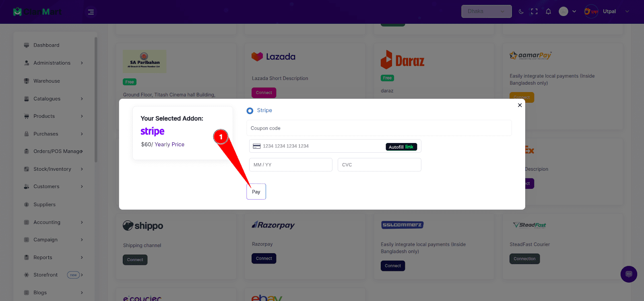The image size is (644, 301).
Task: Switch to dark mode moon icon
Action: (521, 12)
